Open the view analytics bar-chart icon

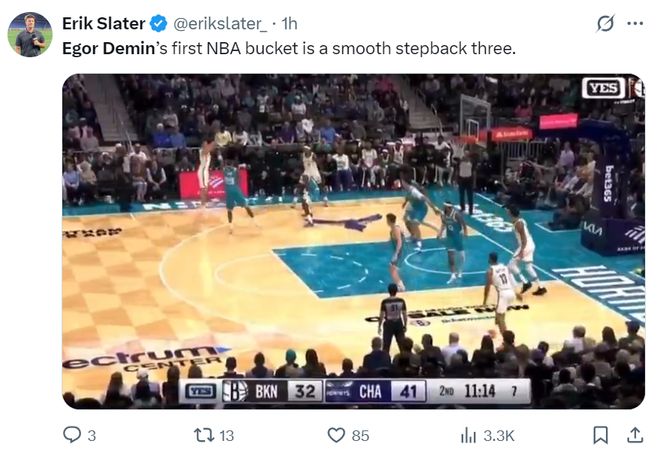[468, 434]
